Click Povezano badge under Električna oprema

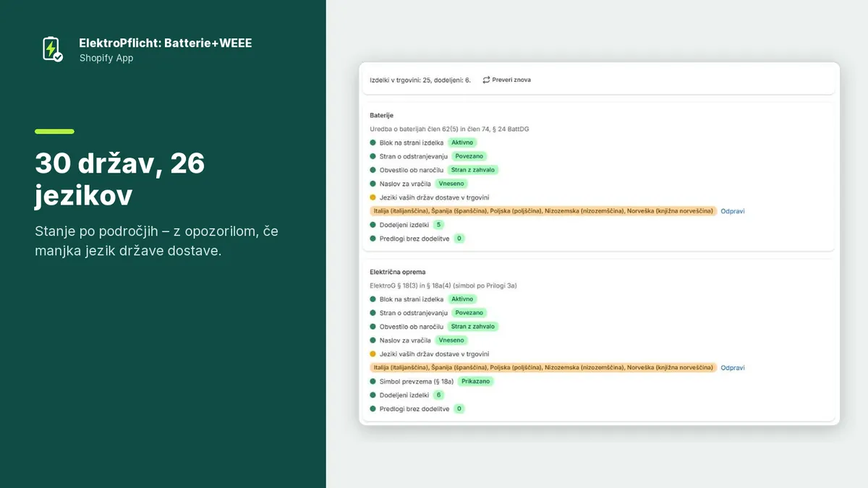coord(469,313)
